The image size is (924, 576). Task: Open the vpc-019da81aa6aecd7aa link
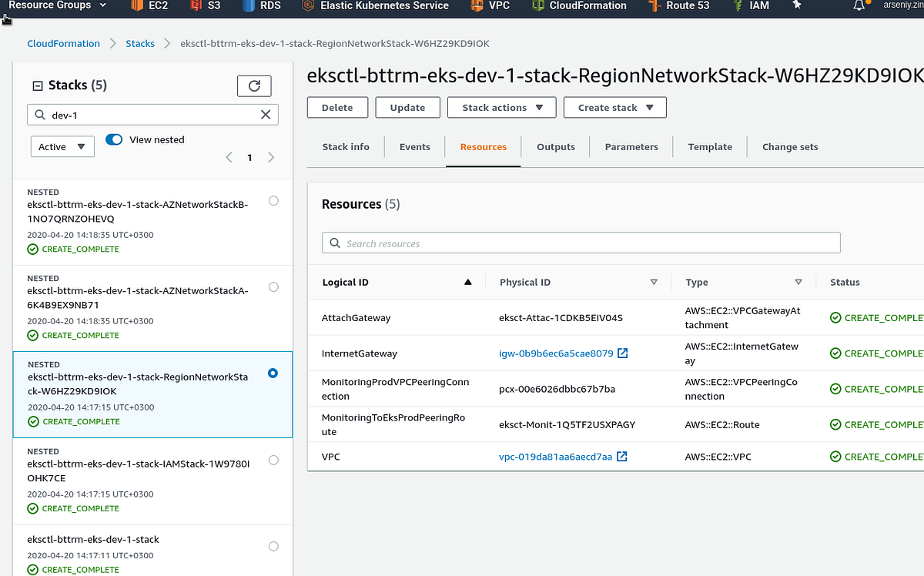(x=557, y=456)
